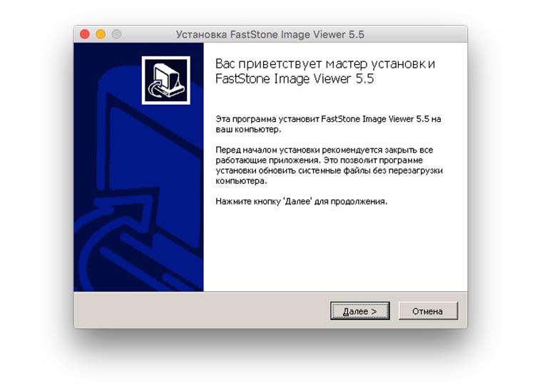Viewport: 542px width, 392px height.
Task: Click the word "компьютера." ending the second paragraph
Action: click(241, 180)
